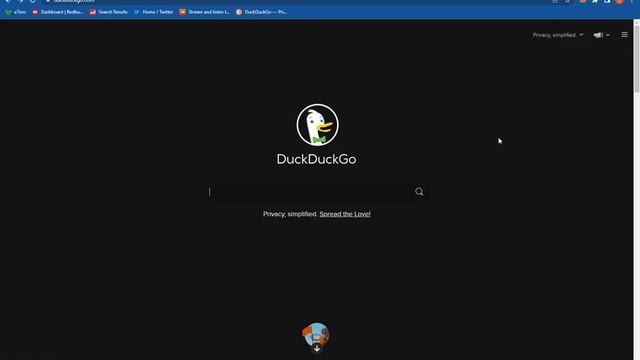Follow the Spread the Love! link
The height and width of the screenshot is (360, 640).
(345, 214)
